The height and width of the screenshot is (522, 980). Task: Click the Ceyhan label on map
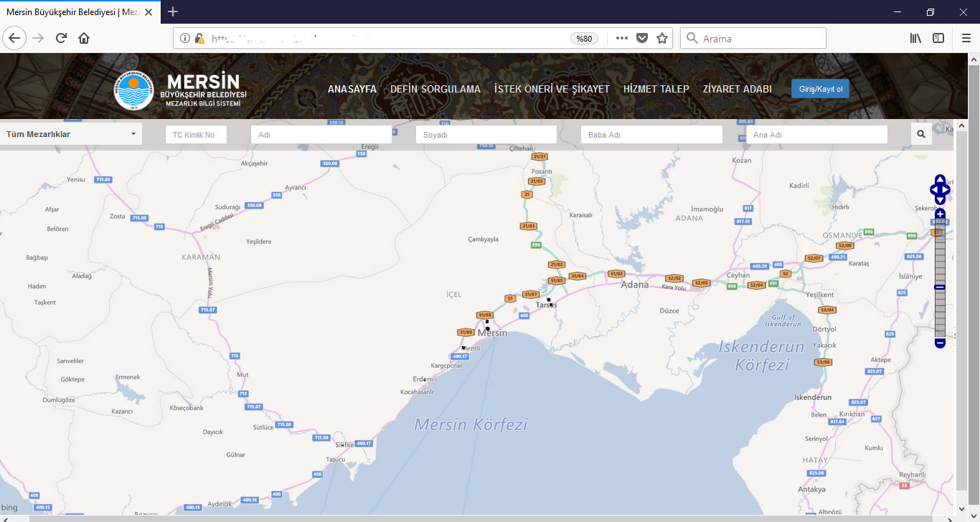tap(738, 275)
